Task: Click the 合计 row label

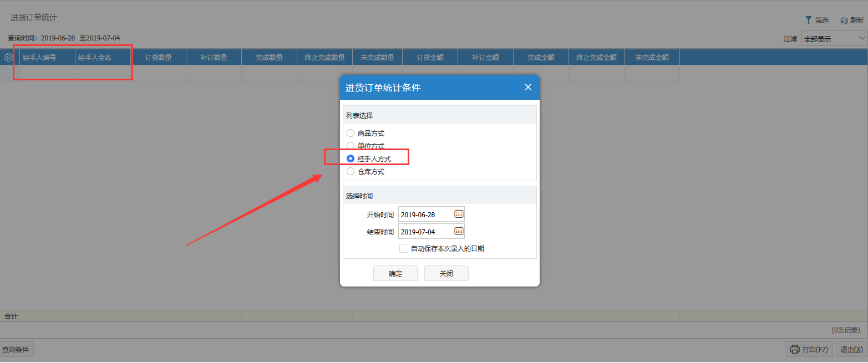Action: 11,316
